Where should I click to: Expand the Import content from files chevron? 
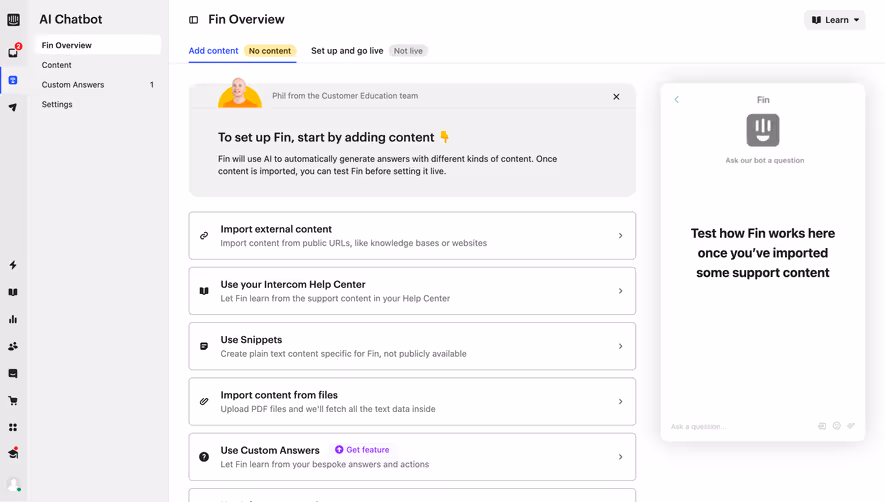click(620, 401)
